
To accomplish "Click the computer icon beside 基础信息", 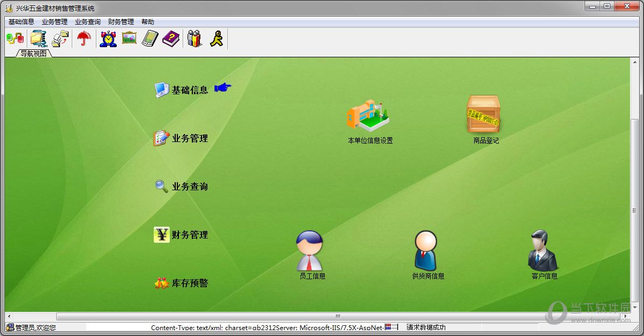I will pos(162,90).
